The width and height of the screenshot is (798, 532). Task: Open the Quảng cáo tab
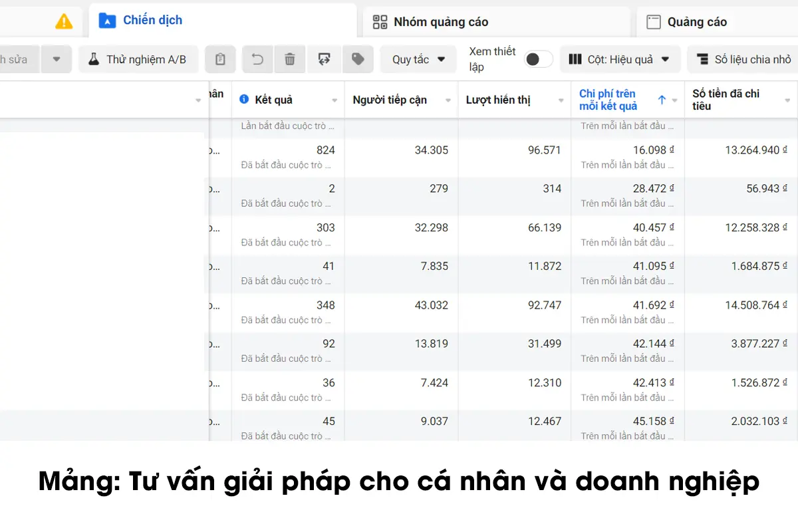(694, 21)
